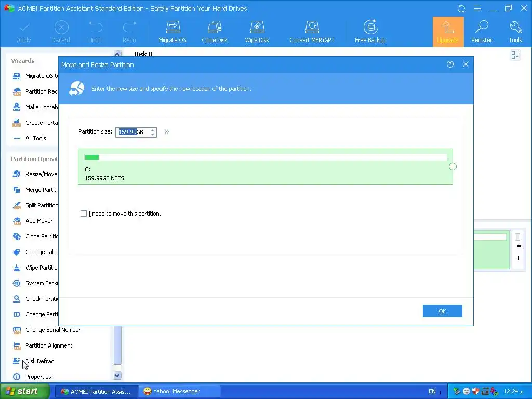Click C: partition usage bar
The height and width of the screenshot is (399, 532).
(x=265, y=157)
